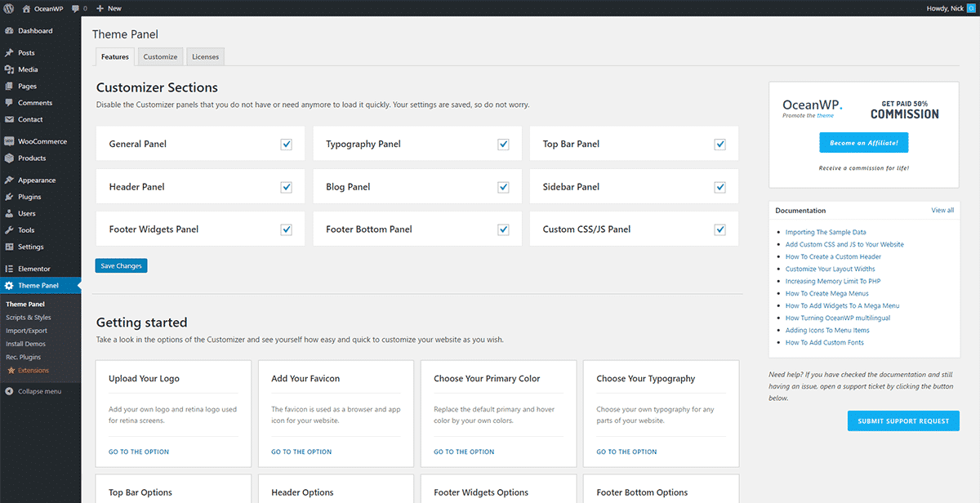Uncheck the Custom CSS/JS Panel checkbox

point(720,229)
